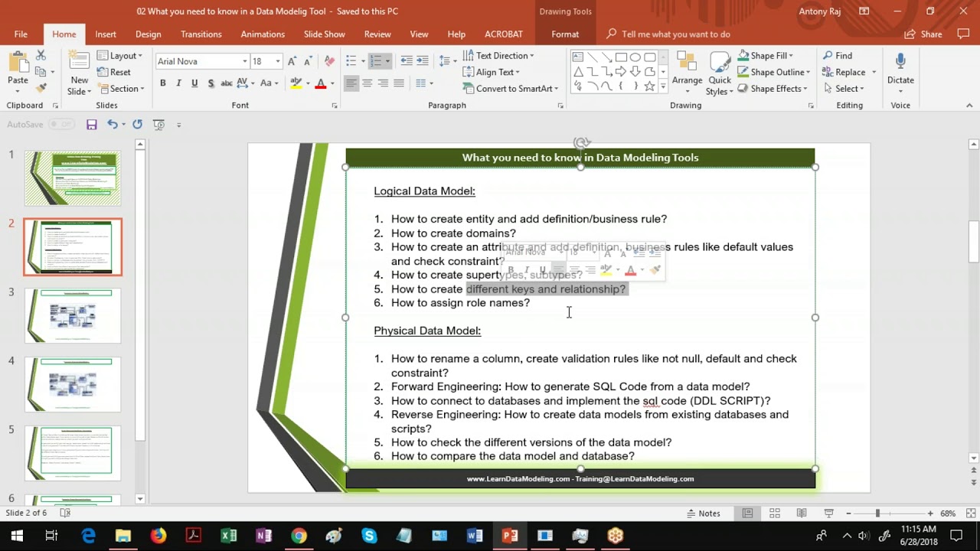Open Reading View in status bar
Screen dimensions: 980x551
(802, 513)
